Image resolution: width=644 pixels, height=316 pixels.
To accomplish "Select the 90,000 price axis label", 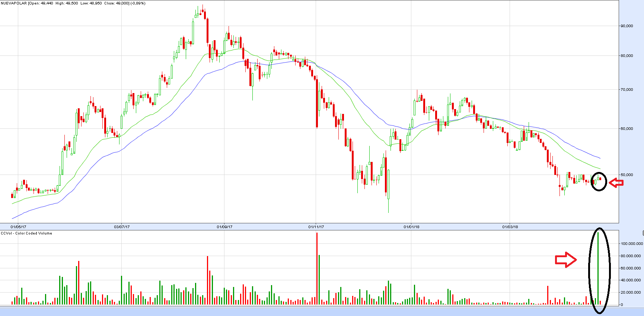I will [x=627, y=26].
